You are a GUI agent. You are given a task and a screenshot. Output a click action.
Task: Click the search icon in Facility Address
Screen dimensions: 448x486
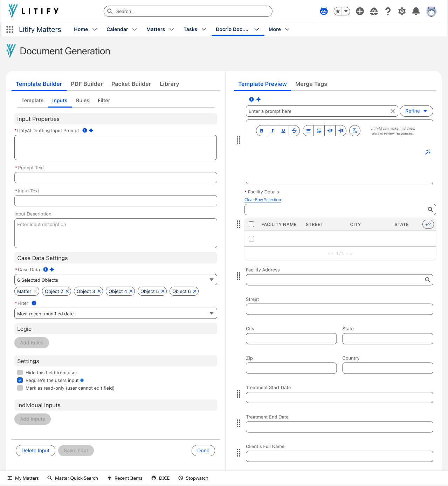coord(428,280)
